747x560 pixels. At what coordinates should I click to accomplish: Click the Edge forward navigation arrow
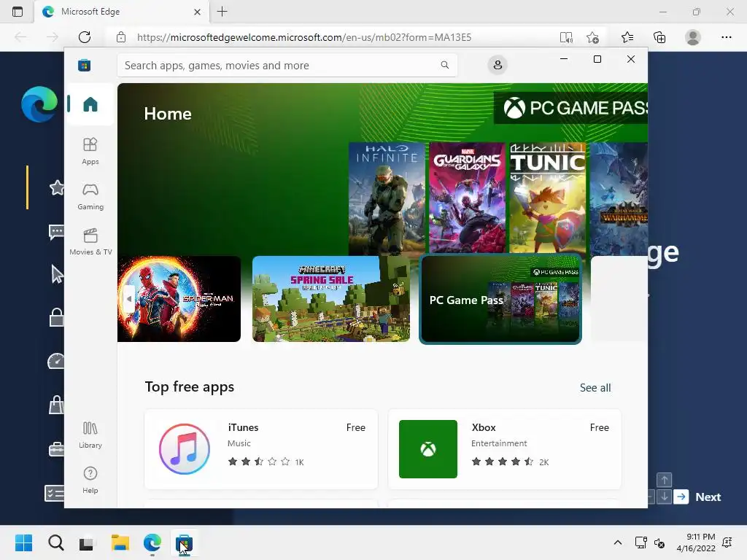tap(53, 37)
